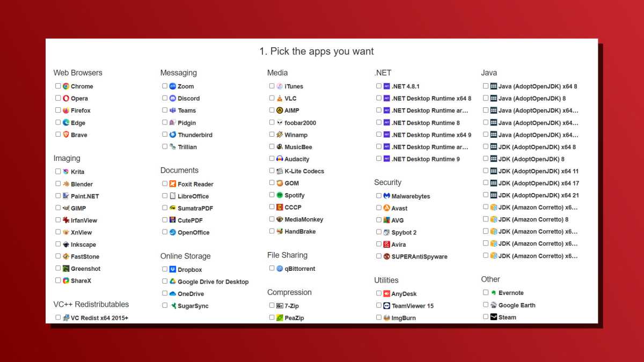Click the Greenshot label

click(86, 269)
